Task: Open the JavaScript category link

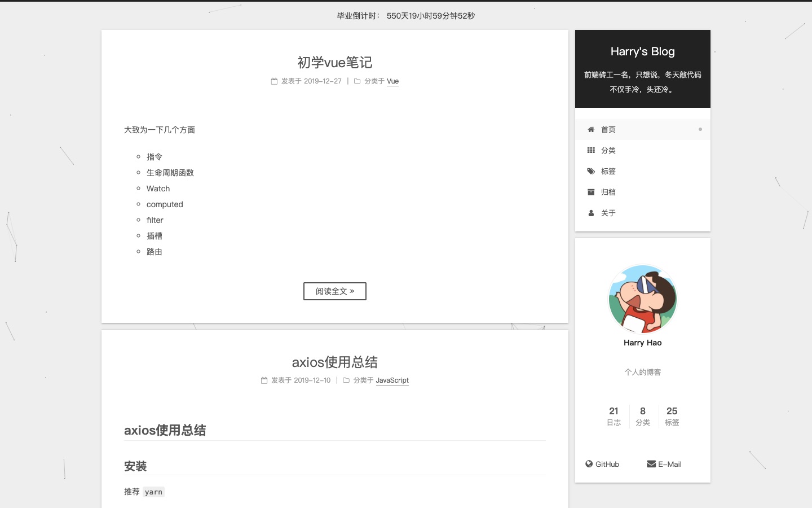Action: pos(392,380)
